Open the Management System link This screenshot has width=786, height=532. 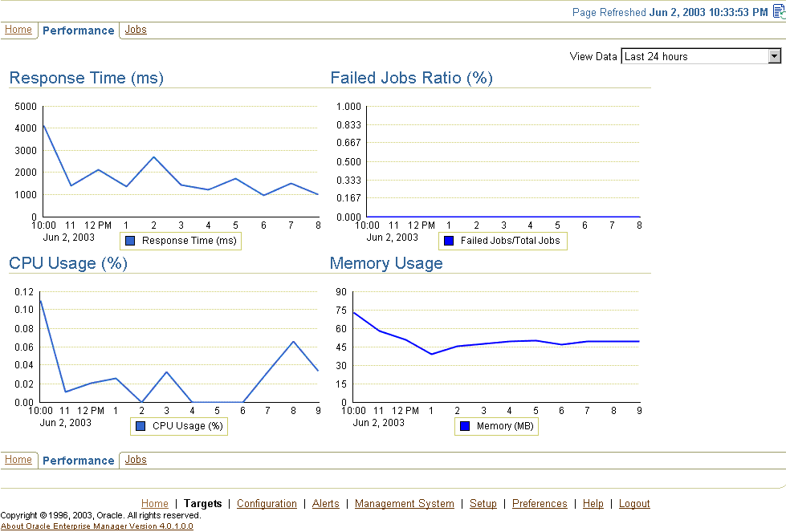(404, 503)
